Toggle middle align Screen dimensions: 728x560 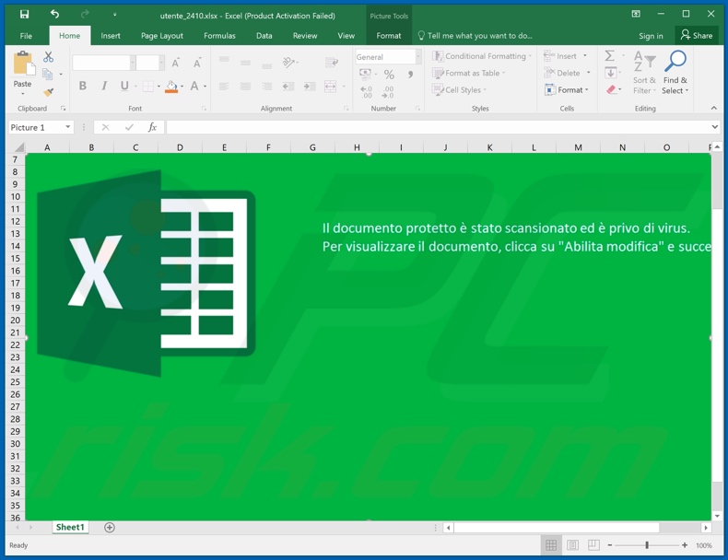[x=245, y=62]
